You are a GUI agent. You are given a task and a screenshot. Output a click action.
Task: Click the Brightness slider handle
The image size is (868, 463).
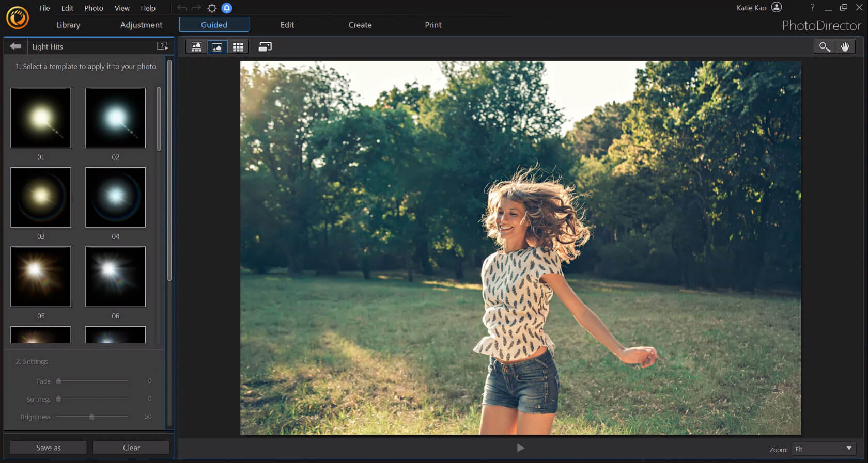(92, 417)
